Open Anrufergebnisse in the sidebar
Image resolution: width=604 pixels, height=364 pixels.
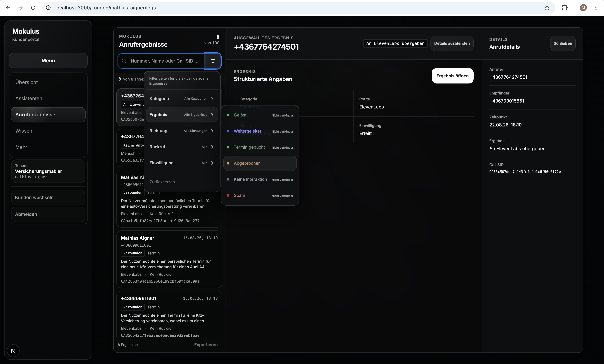pyautogui.click(x=48, y=115)
